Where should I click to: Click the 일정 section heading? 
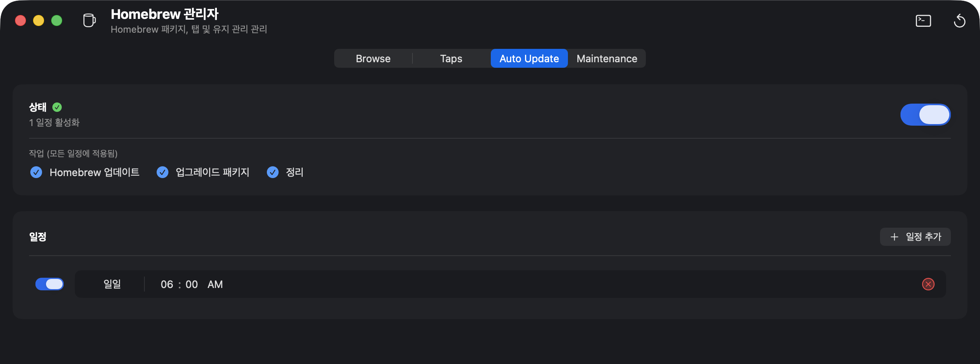click(x=38, y=237)
